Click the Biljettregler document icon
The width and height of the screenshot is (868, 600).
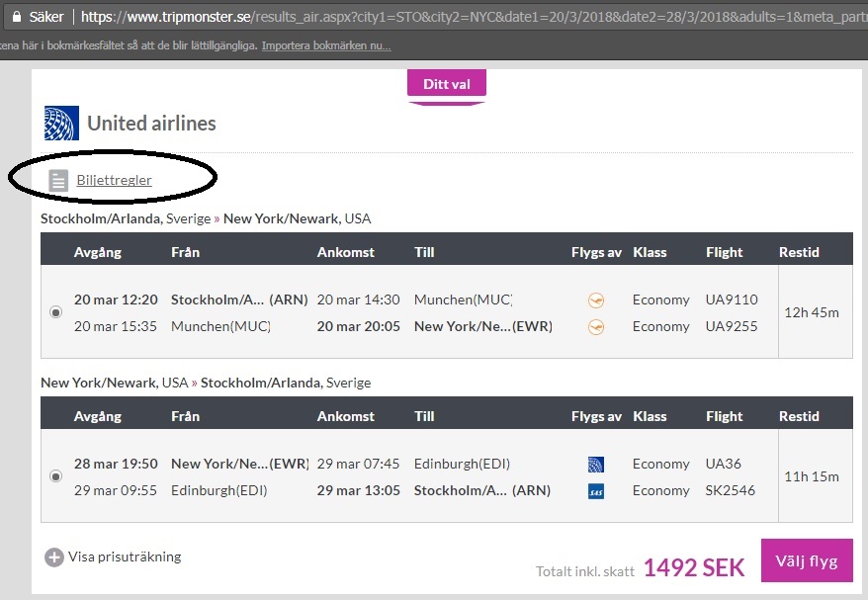[59, 180]
